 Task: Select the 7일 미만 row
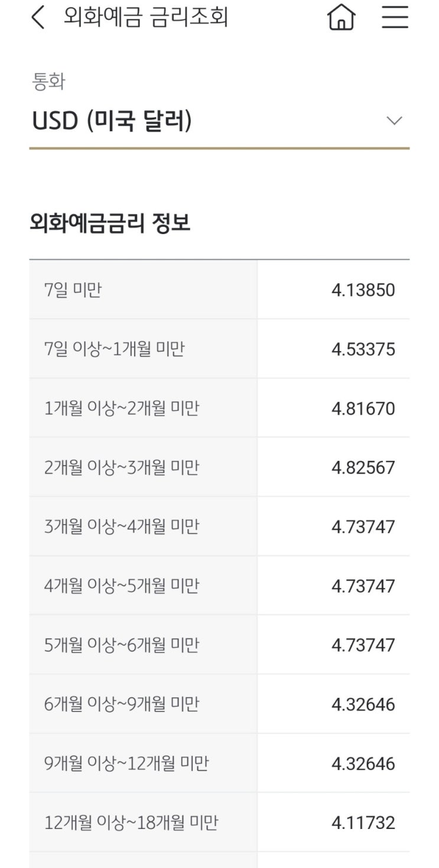[73, 290]
